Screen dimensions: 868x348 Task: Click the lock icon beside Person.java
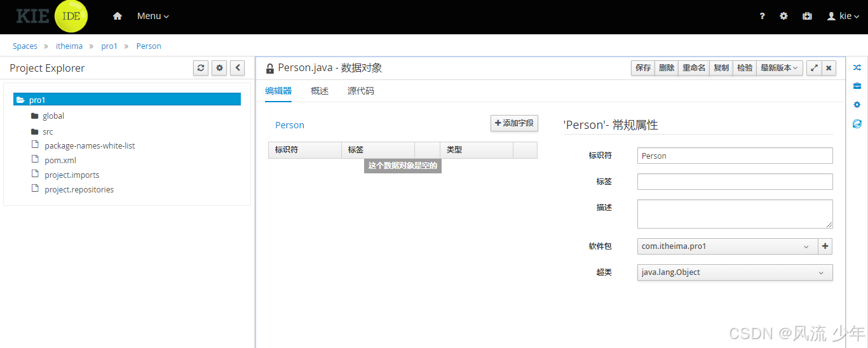tap(270, 69)
